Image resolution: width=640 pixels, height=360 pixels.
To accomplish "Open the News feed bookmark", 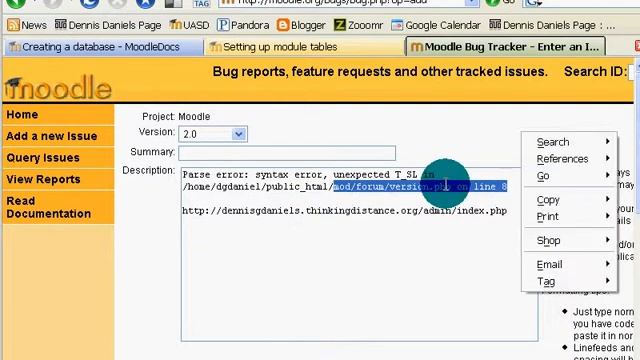I will click(27, 25).
